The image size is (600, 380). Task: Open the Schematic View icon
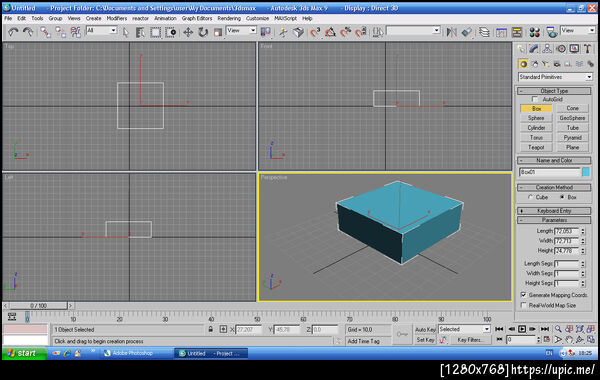pyautogui.click(x=517, y=33)
